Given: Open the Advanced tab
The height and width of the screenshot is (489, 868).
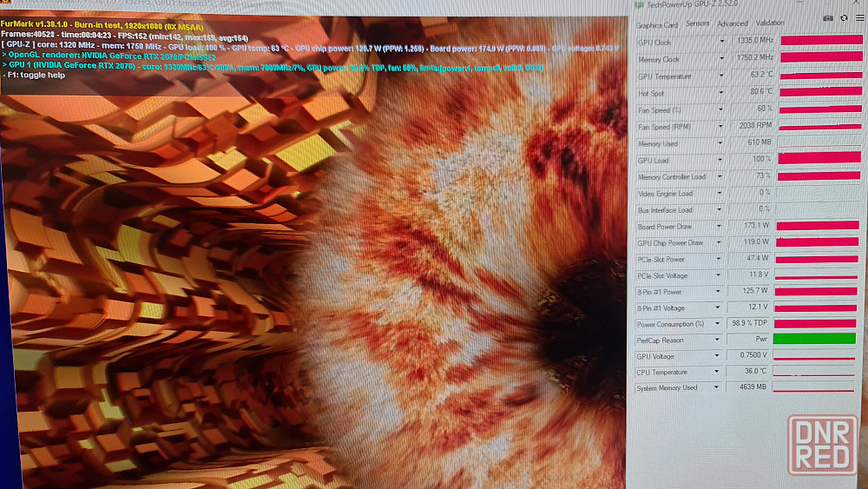Looking at the screenshot, I should coord(732,23).
